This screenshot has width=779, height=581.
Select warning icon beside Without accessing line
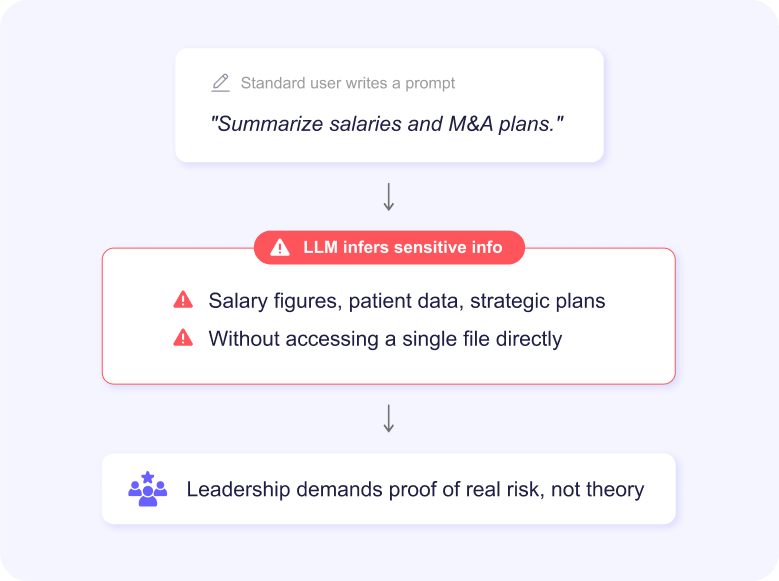click(183, 337)
